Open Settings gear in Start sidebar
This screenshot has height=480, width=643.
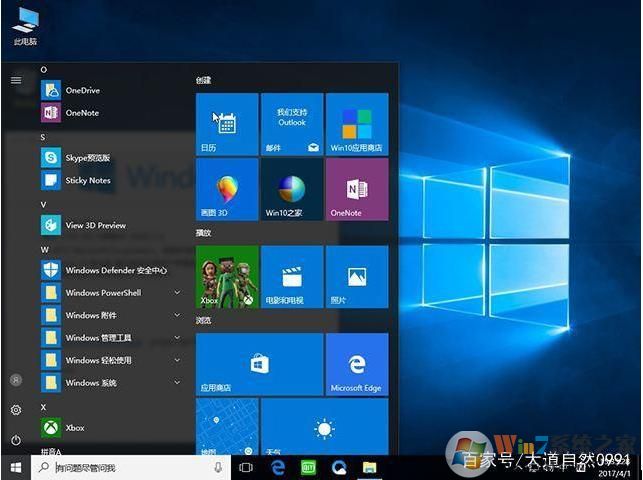[16, 410]
